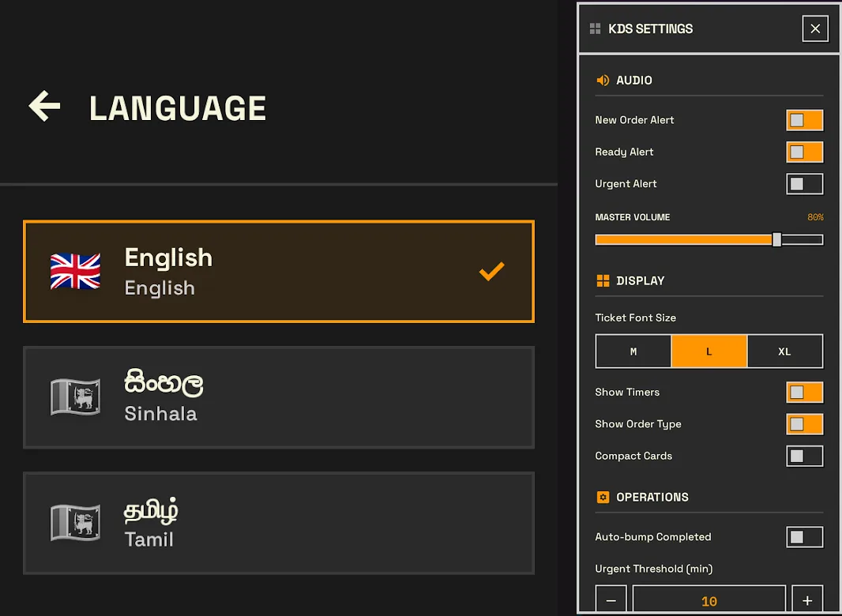Image resolution: width=842 pixels, height=616 pixels.
Task: Increase Urgent Threshold with plus button
Action: click(x=807, y=599)
